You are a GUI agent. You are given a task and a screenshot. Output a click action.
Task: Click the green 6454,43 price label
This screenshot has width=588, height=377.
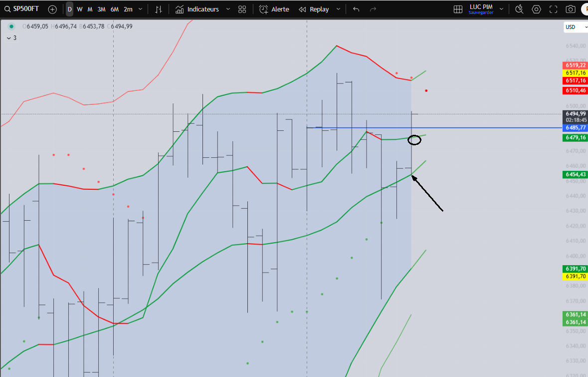click(576, 174)
